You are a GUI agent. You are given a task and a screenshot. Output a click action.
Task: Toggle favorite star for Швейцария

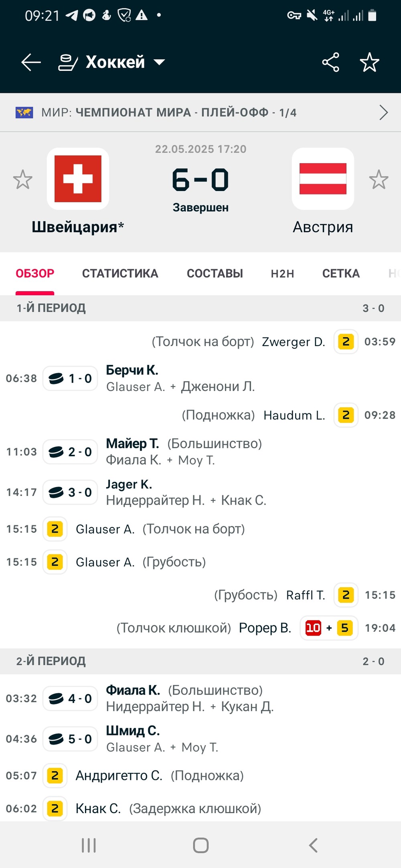(x=22, y=179)
